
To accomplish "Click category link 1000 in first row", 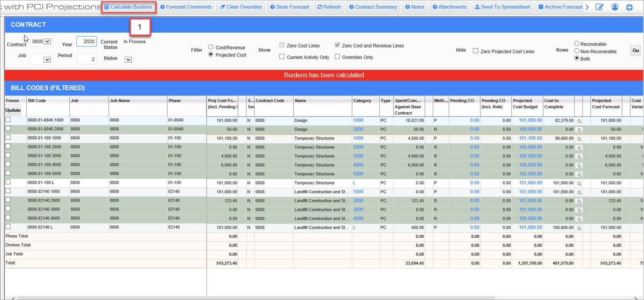I will [x=358, y=120].
